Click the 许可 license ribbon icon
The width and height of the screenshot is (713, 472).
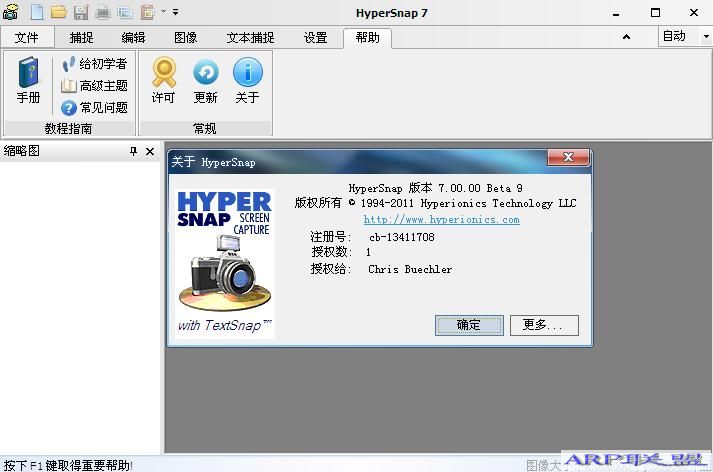(164, 80)
